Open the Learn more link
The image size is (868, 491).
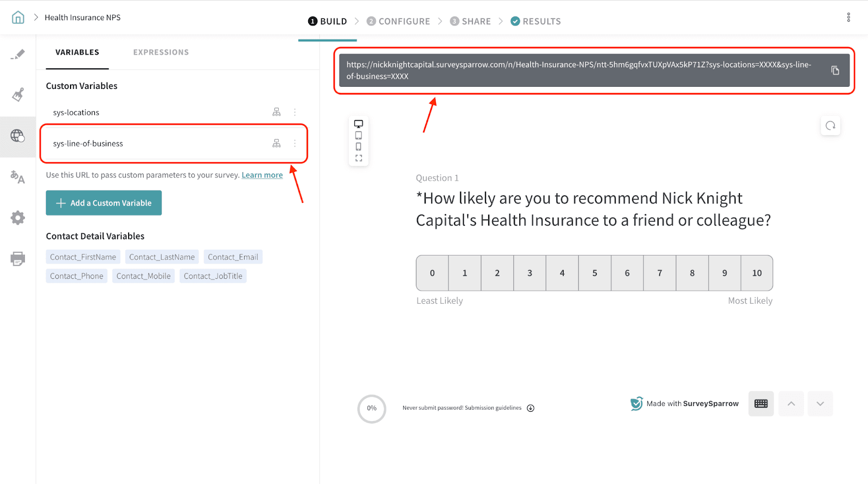point(262,175)
